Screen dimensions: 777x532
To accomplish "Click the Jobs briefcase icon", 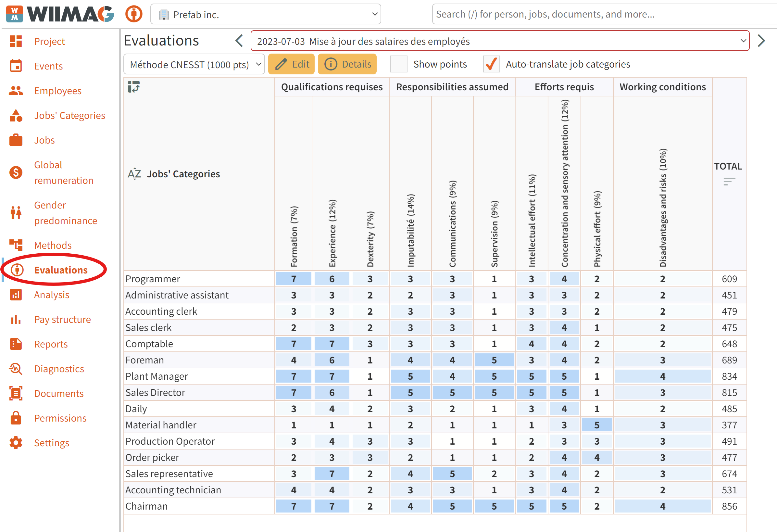I will tap(16, 140).
